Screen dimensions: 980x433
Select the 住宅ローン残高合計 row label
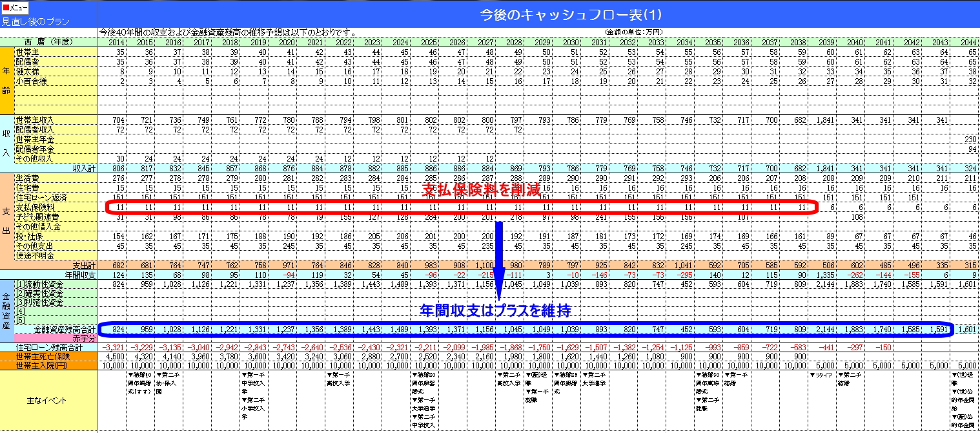[49, 348]
